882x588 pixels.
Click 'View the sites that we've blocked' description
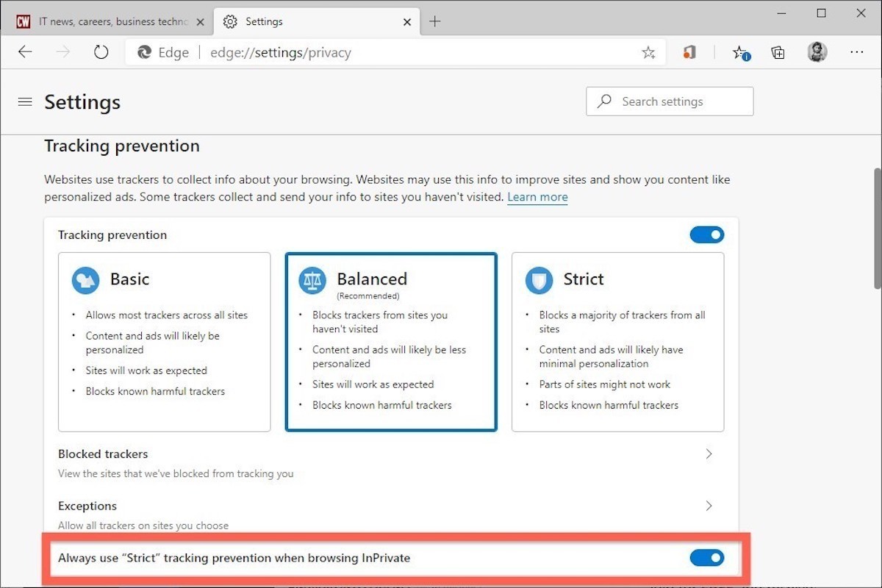tap(176, 473)
